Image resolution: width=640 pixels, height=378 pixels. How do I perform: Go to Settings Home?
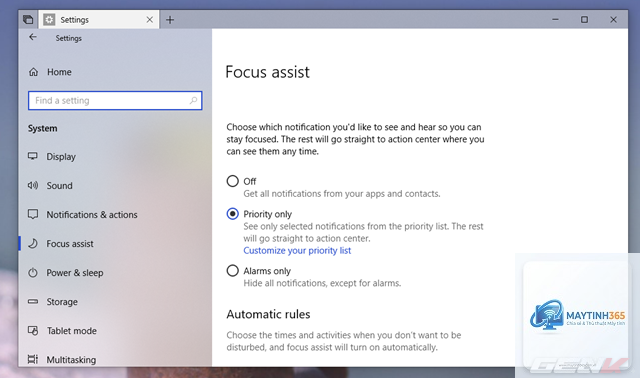(59, 72)
